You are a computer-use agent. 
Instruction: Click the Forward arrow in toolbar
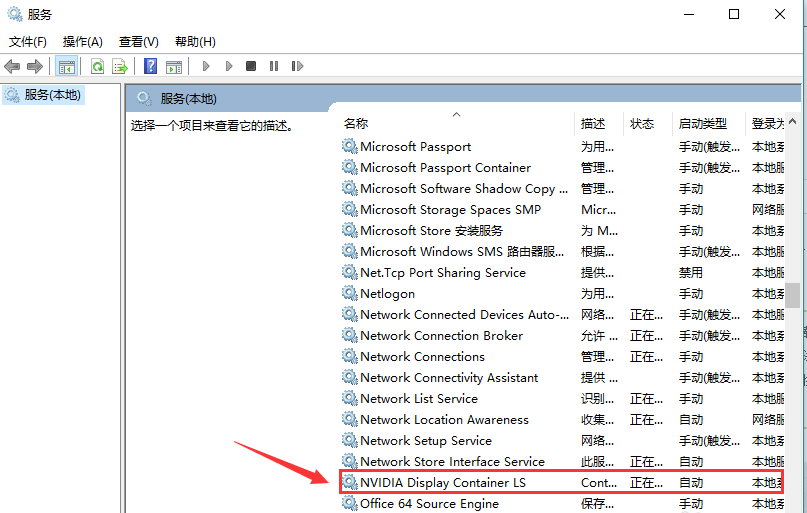coord(35,66)
